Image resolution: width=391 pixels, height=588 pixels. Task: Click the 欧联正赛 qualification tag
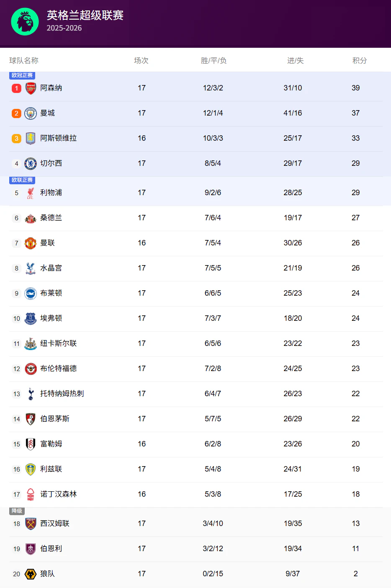22,180
